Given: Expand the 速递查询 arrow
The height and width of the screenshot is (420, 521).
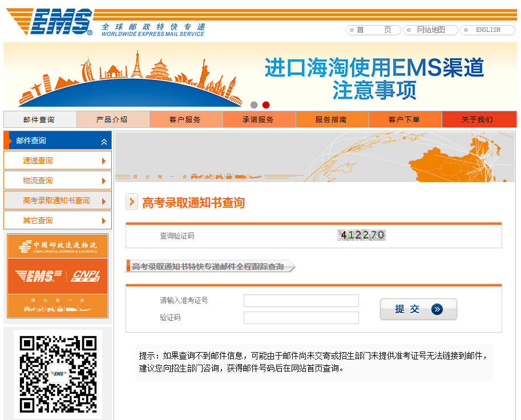Looking at the screenshot, I should (x=104, y=161).
